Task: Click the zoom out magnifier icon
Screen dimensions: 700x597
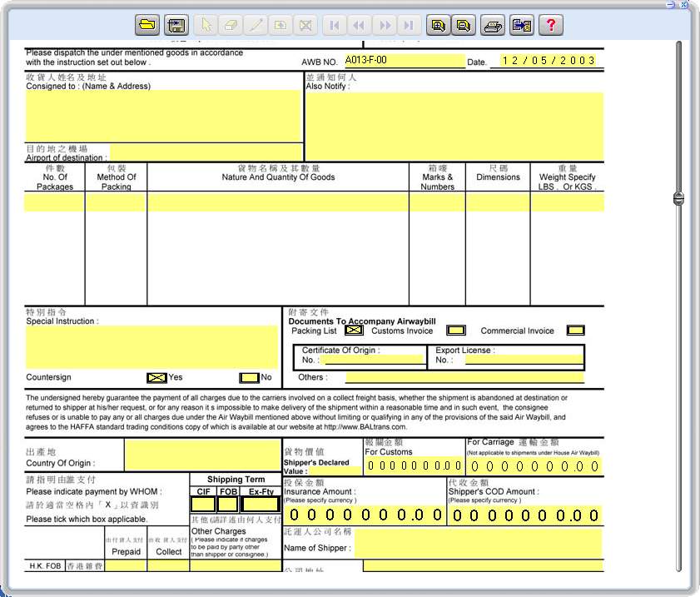Action: click(464, 25)
